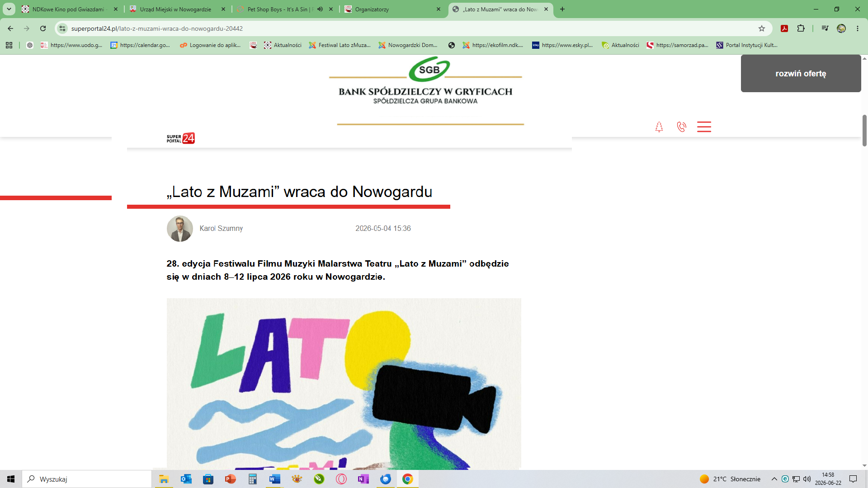
Task: Open the volume control in system tray
Action: [807, 479]
